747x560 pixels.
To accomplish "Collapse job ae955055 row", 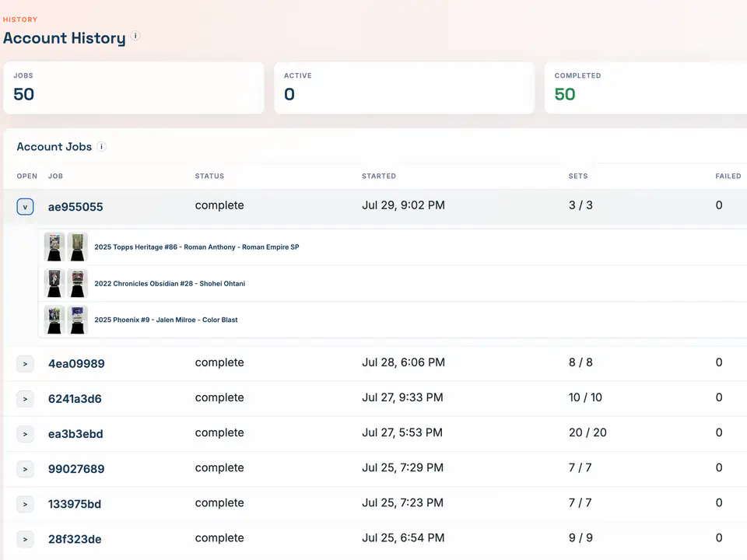I will pyautogui.click(x=25, y=207).
